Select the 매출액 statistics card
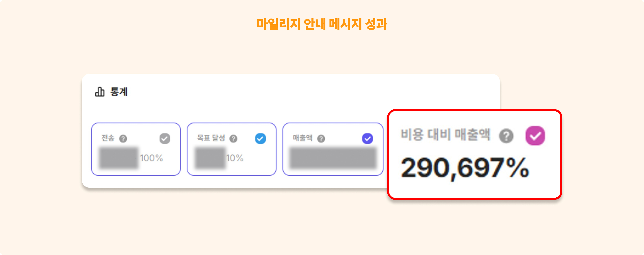Image resolution: width=644 pixels, height=255 pixels. [x=333, y=149]
